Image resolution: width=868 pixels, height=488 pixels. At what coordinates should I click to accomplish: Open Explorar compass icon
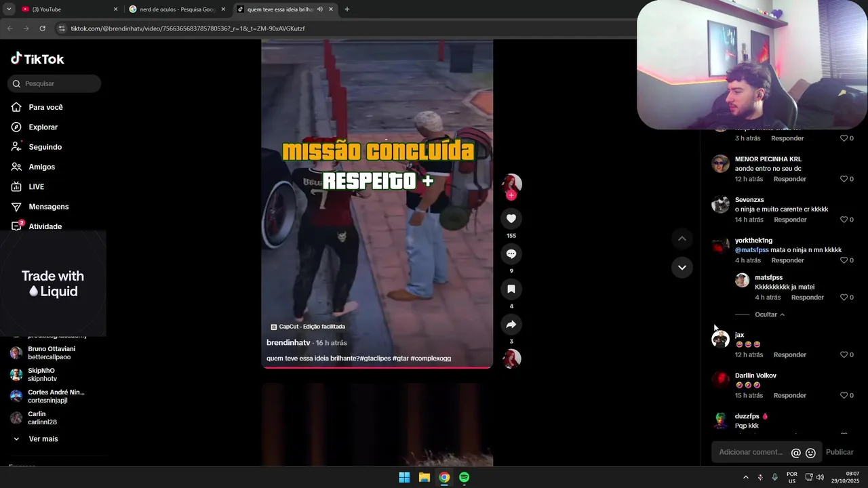coord(16,127)
